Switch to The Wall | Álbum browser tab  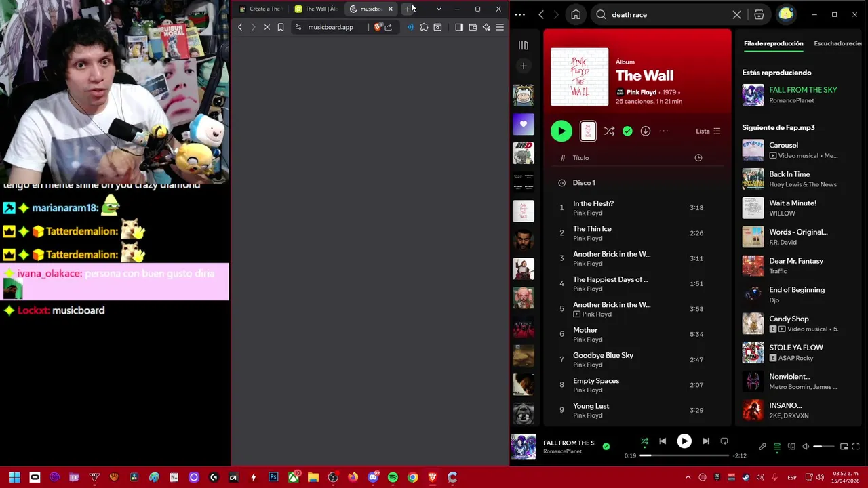point(317,9)
